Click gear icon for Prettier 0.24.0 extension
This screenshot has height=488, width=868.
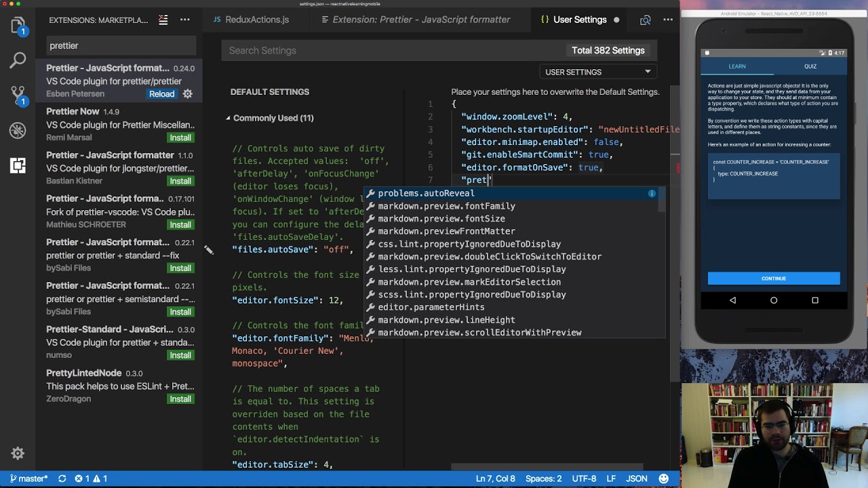(188, 94)
